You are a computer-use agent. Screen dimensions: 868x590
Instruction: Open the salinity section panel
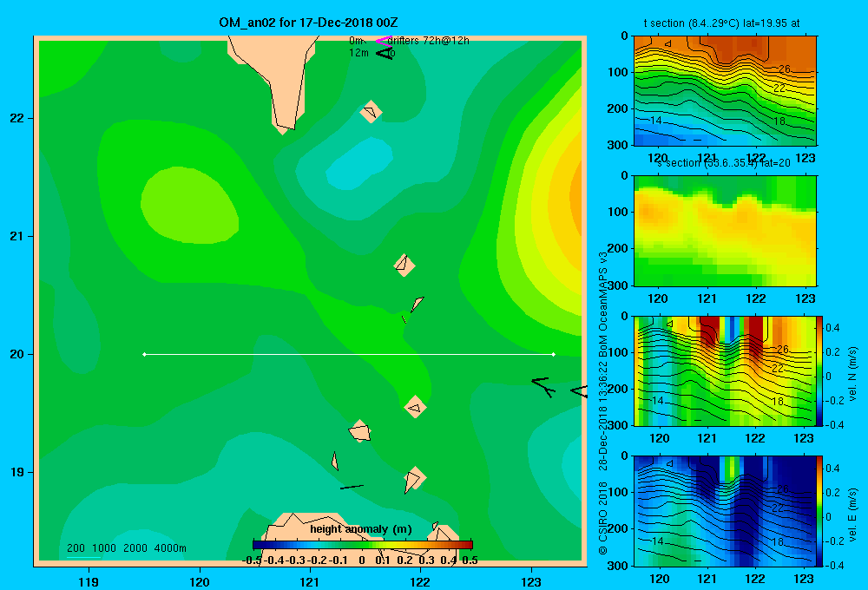[725, 231]
